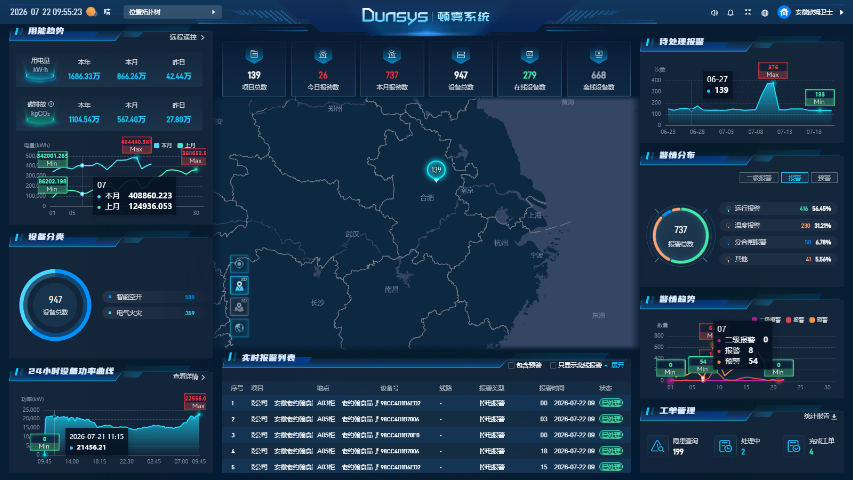
Task: Click the statistics report link in work order panel
Action: [817, 416]
